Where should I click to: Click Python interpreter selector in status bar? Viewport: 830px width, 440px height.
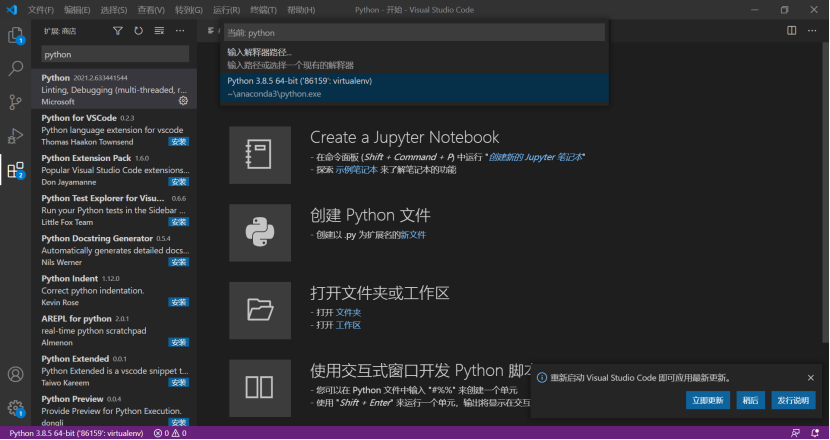click(x=76, y=433)
